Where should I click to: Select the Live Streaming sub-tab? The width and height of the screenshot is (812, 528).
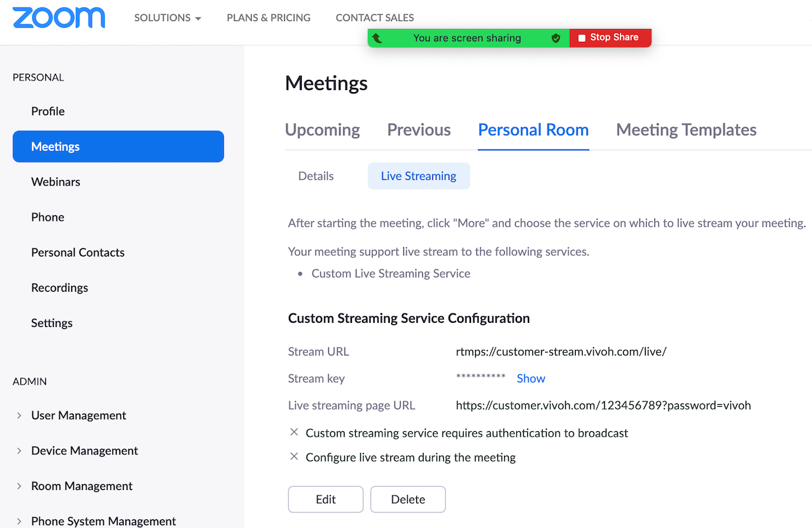click(419, 176)
